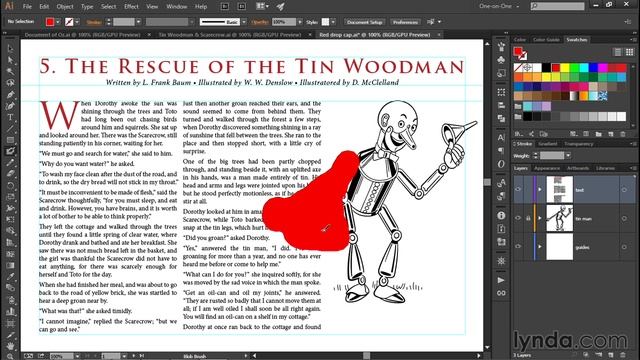Select the active Blob Brush tool
This screenshot has height=360, width=640.
pyautogui.click(x=10, y=151)
